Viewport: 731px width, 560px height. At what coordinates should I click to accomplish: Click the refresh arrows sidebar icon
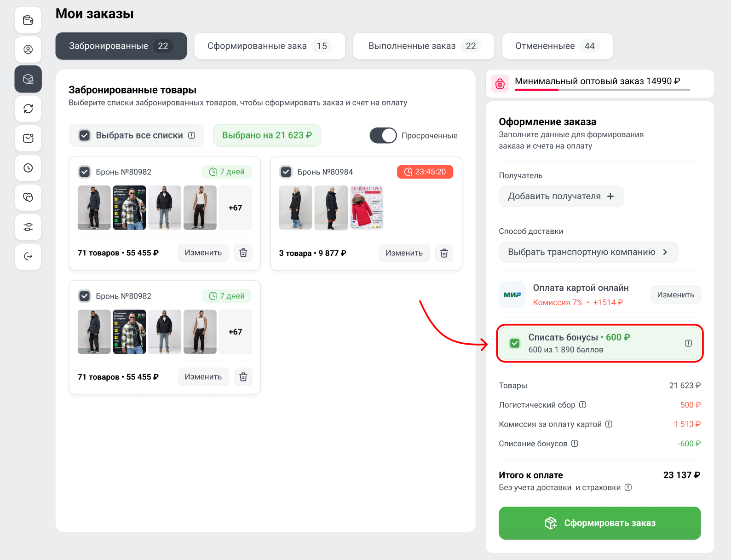click(x=28, y=109)
